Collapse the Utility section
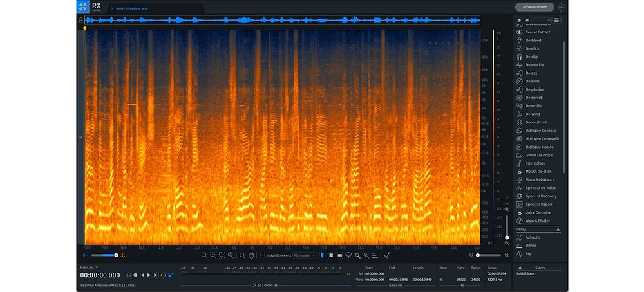 click(x=558, y=229)
